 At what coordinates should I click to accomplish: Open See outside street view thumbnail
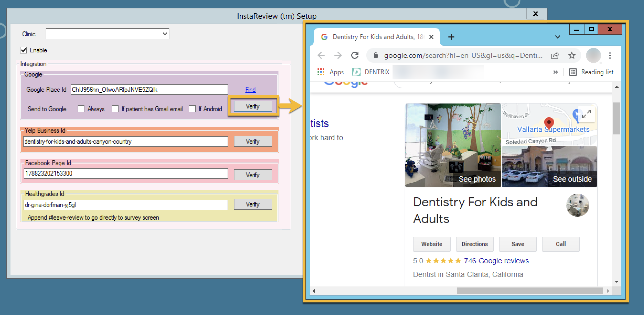[x=549, y=166]
